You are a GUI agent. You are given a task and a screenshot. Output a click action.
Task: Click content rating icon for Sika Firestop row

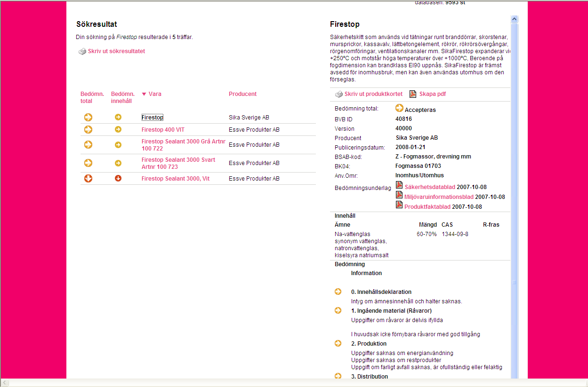118,117
